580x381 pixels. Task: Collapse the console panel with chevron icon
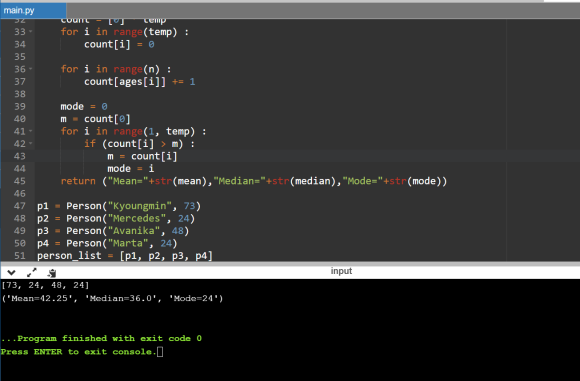point(11,273)
